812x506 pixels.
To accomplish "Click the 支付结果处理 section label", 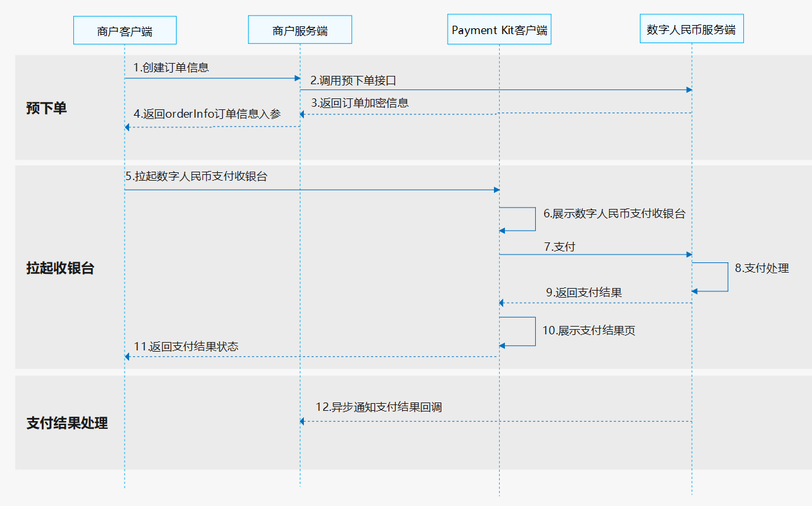I will pyautogui.click(x=67, y=423).
